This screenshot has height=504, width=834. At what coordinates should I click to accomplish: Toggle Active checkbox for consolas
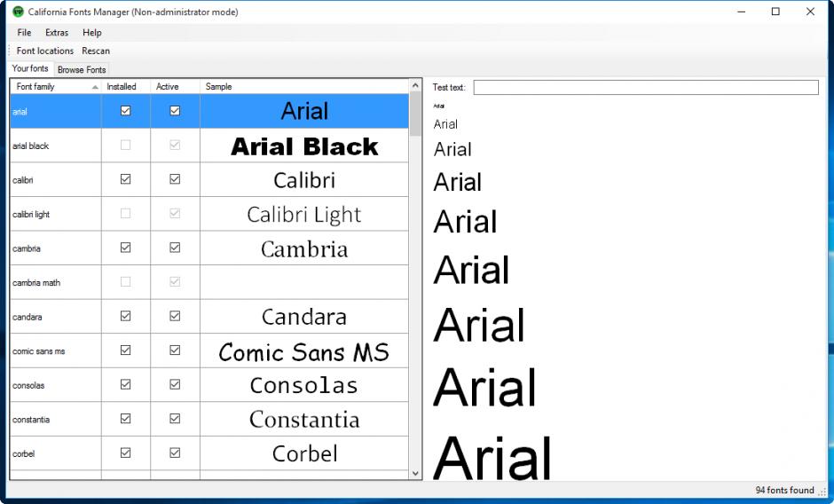pyautogui.click(x=175, y=384)
